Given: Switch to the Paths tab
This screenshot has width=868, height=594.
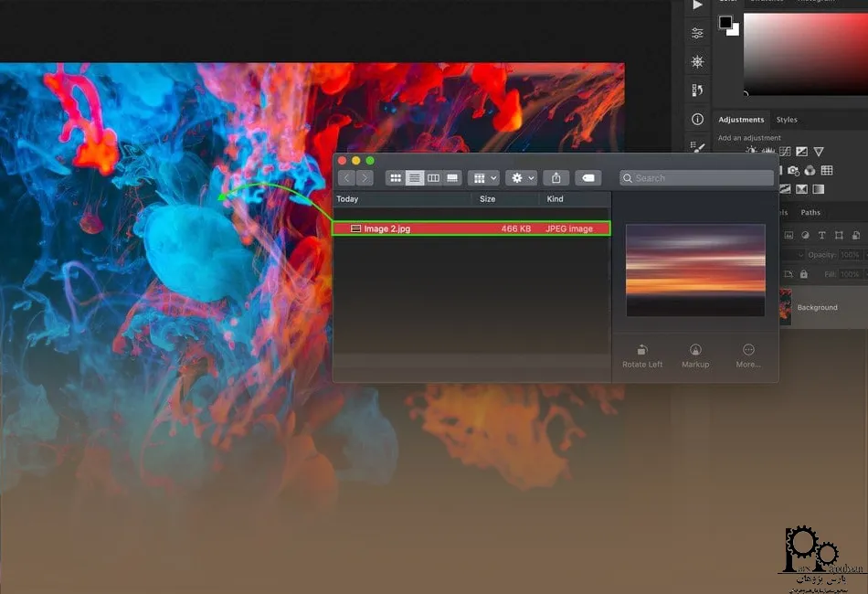Looking at the screenshot, I should point(810,212).
